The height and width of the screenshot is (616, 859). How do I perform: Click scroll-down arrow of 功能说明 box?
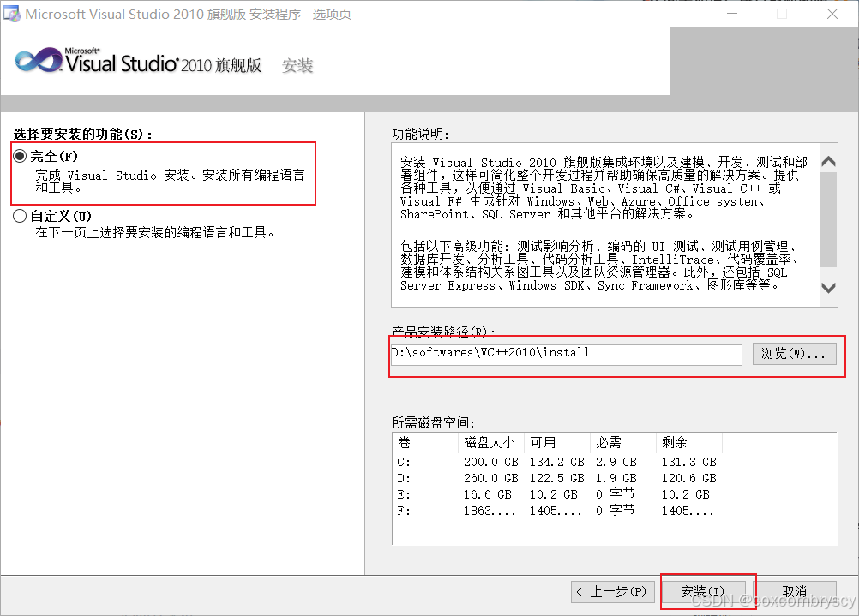click(828, 288)
